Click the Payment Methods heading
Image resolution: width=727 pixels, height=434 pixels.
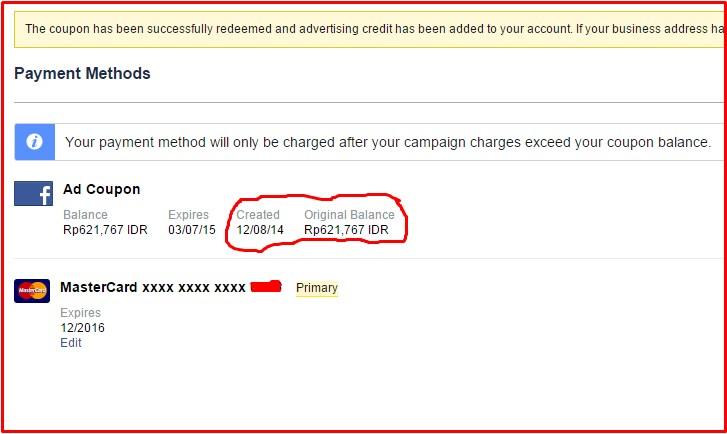coord(82,74)
